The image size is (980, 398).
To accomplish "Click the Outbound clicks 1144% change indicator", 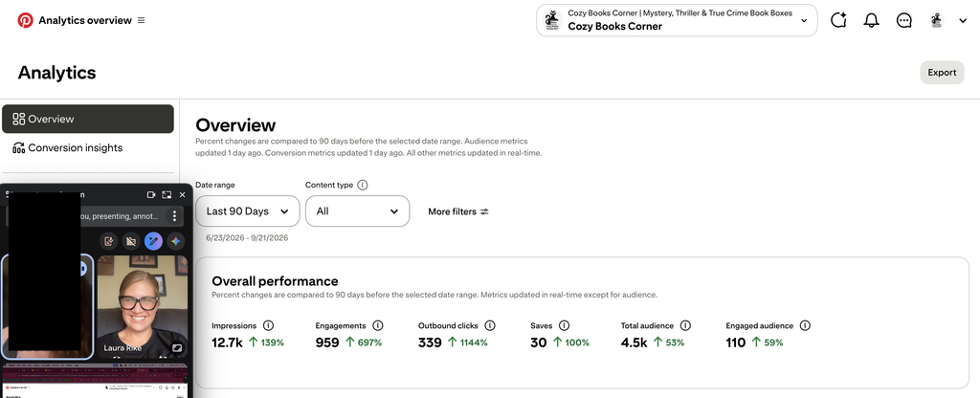I will pyautogui.click(x=467, y=343).
